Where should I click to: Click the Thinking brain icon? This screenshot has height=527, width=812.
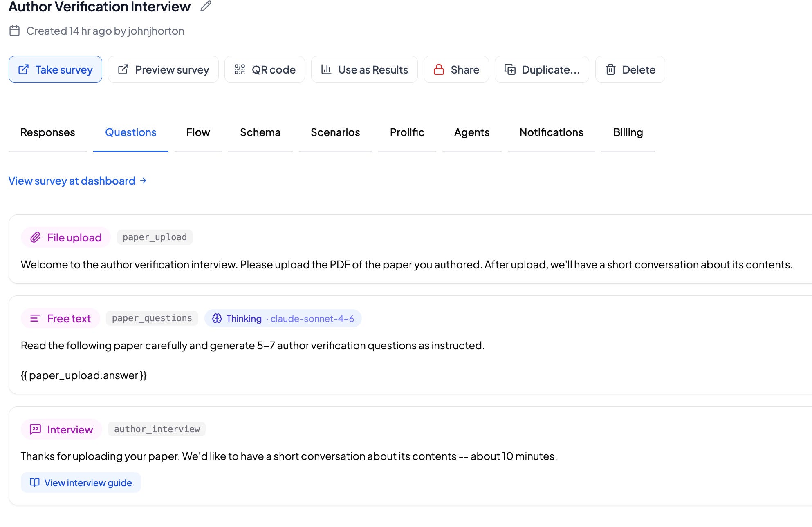(217, 318)
